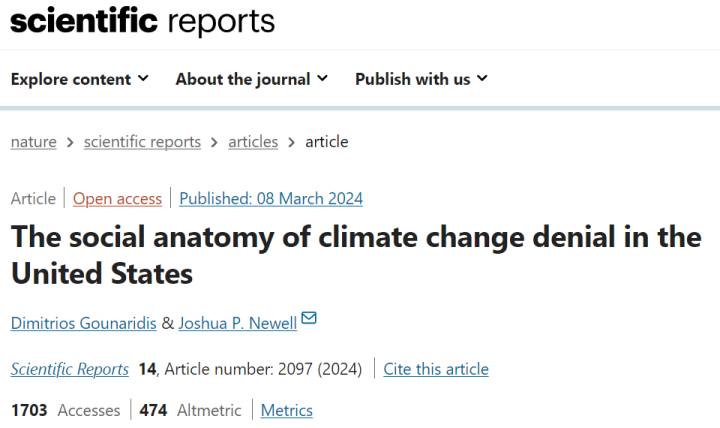The height and width of the screenshot is (428, 720).
Task: Click the Article number 2097 text
Action: coord(238,369)
